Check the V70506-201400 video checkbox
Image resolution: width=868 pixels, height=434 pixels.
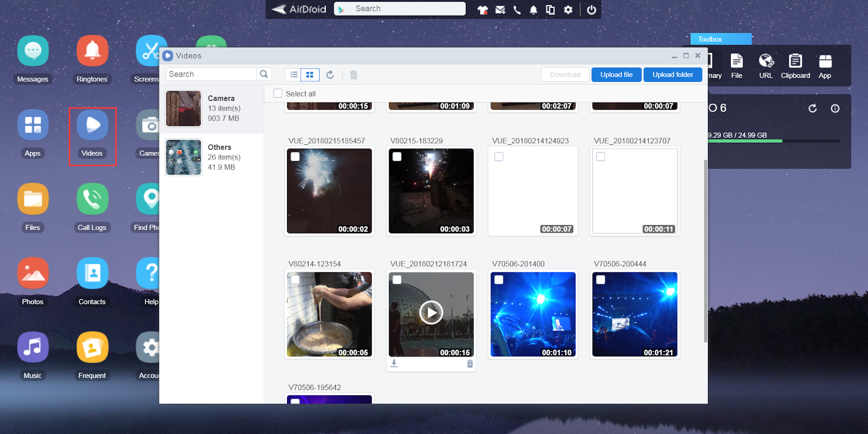[x=499, y=280]
